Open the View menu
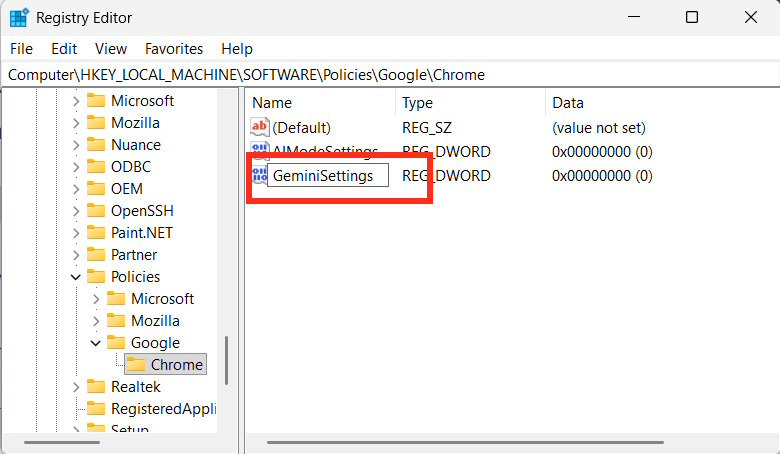780x454 pixels. [110, 49]
